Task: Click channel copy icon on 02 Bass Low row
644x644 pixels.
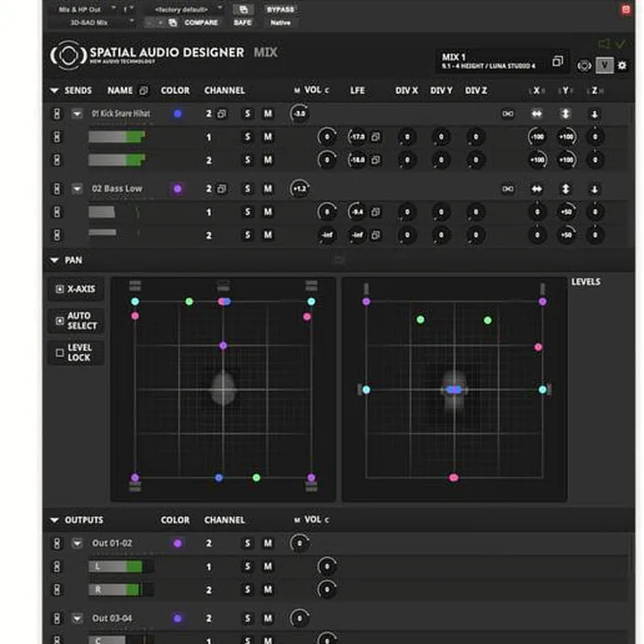Action: coord(222,189)
